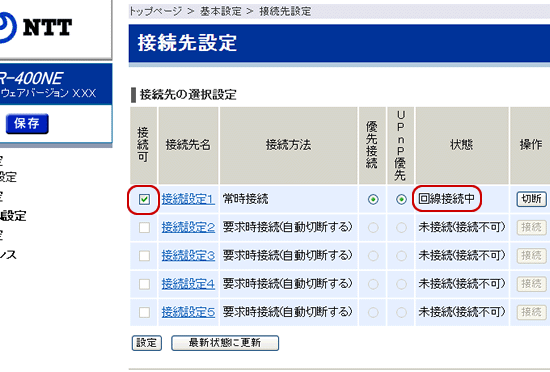Check the 接続設定4 row checkbox

pyautogui.click(x=144, y=284)
